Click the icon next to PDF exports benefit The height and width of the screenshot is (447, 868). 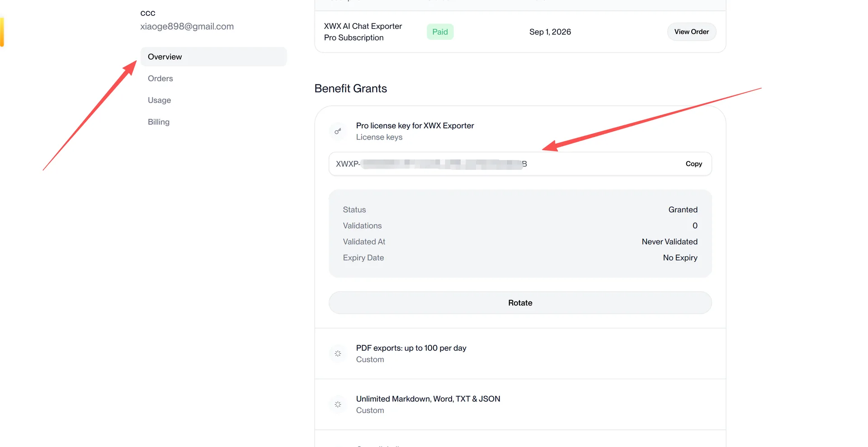[x=338, y=353]
